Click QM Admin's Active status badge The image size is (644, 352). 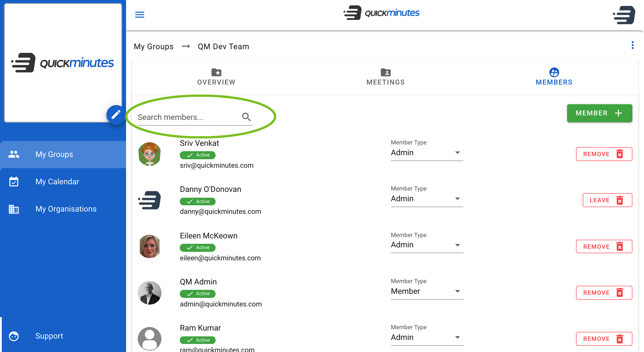[x=197, y=294]
